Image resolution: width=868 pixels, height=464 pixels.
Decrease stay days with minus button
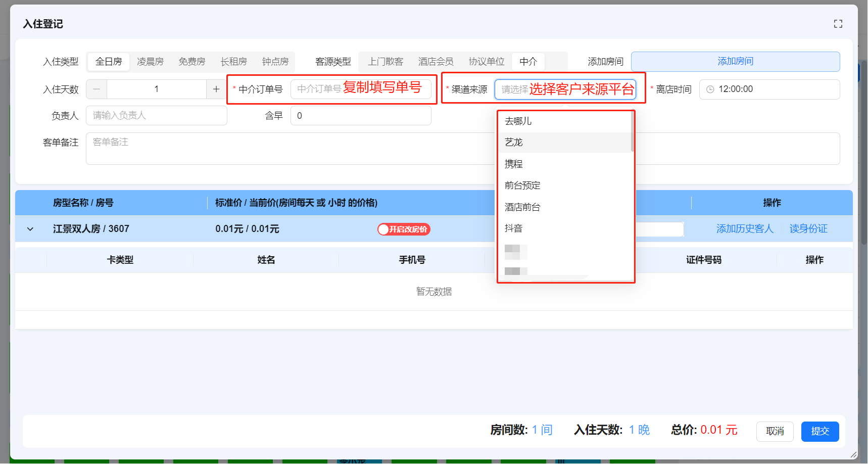point(97,89)
